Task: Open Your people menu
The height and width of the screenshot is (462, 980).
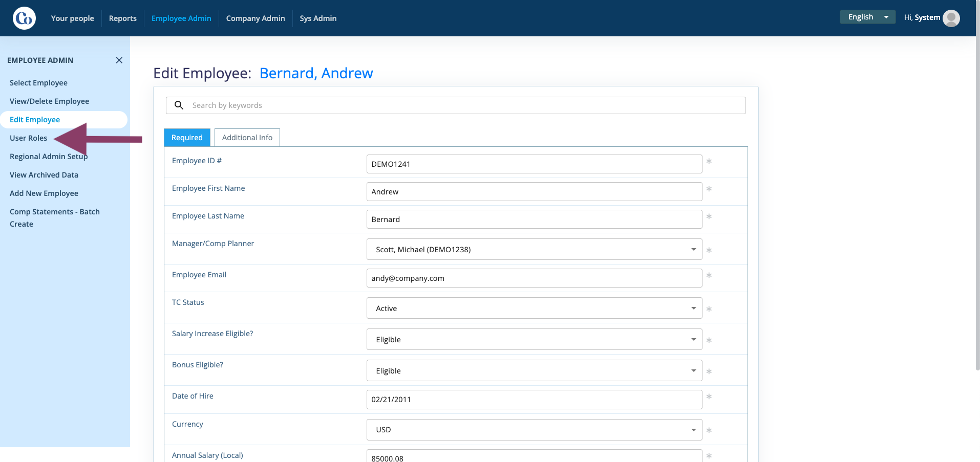Action: (x=72, y=18)
